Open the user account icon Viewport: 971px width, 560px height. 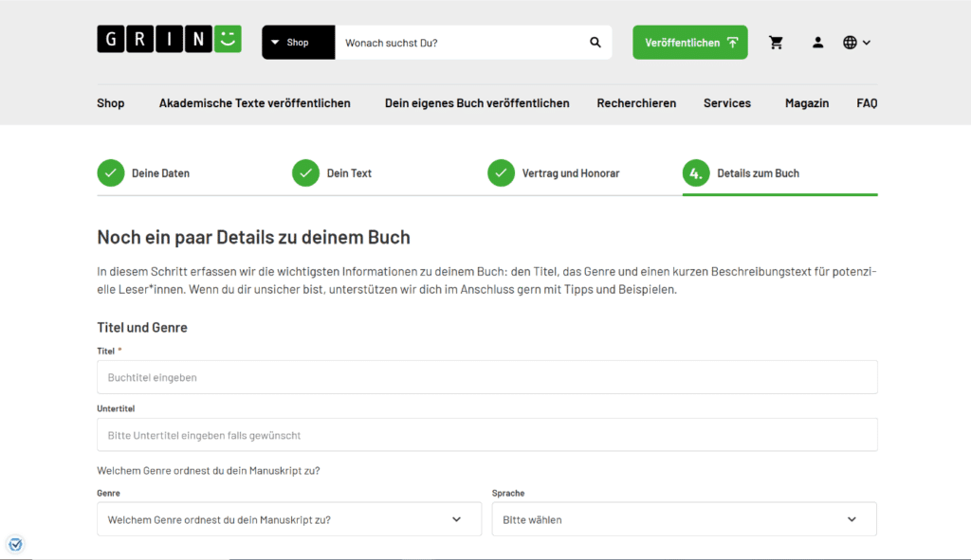(817, 43)
